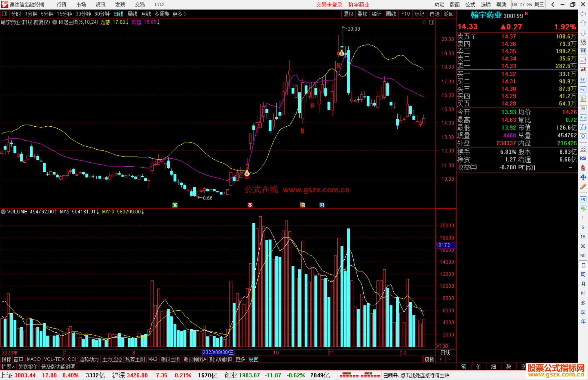The width and height of the screenshot is (588, 380).
Task: Click the F10 company info sidebar icon
Action: (583, 90)
